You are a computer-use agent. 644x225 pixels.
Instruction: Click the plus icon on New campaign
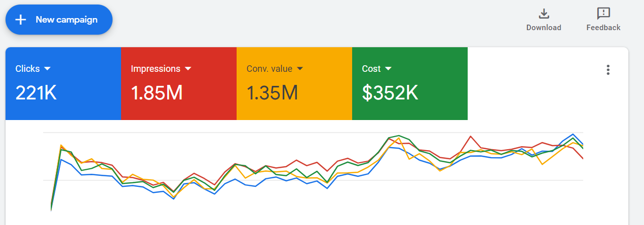coord(21,20)
